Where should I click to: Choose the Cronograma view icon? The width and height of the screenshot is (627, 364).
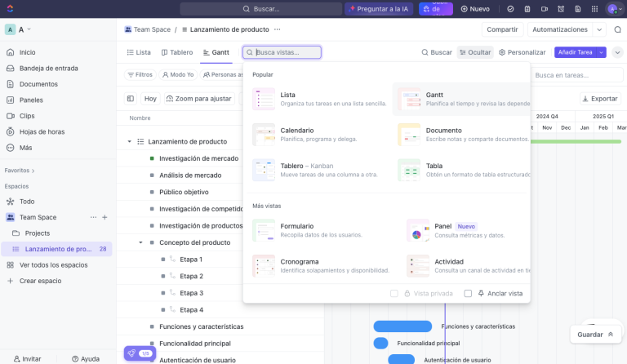pyautogui.click(x=264, y=266)
